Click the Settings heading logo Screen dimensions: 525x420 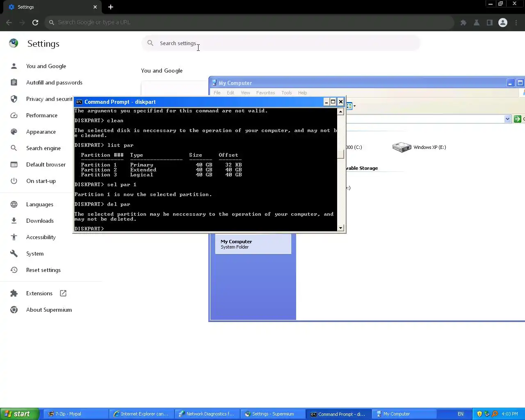click(x=14, y=43)
